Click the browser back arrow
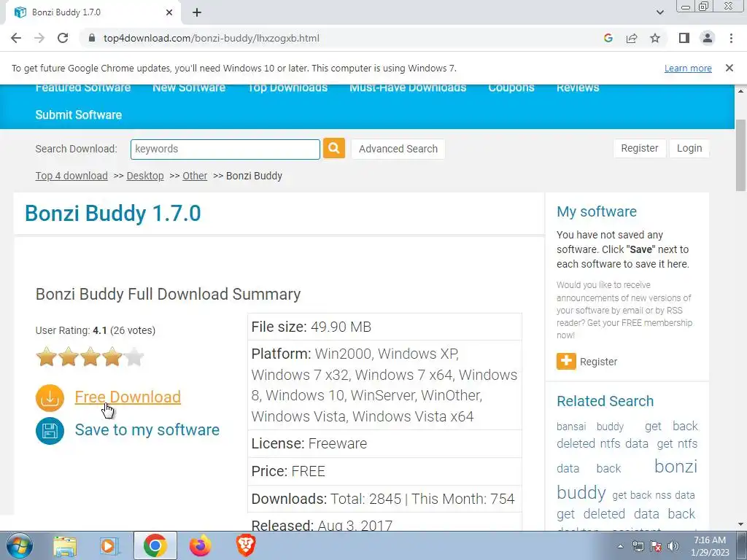747x560 pixels. pyautogui.click(x=16, y=38)
